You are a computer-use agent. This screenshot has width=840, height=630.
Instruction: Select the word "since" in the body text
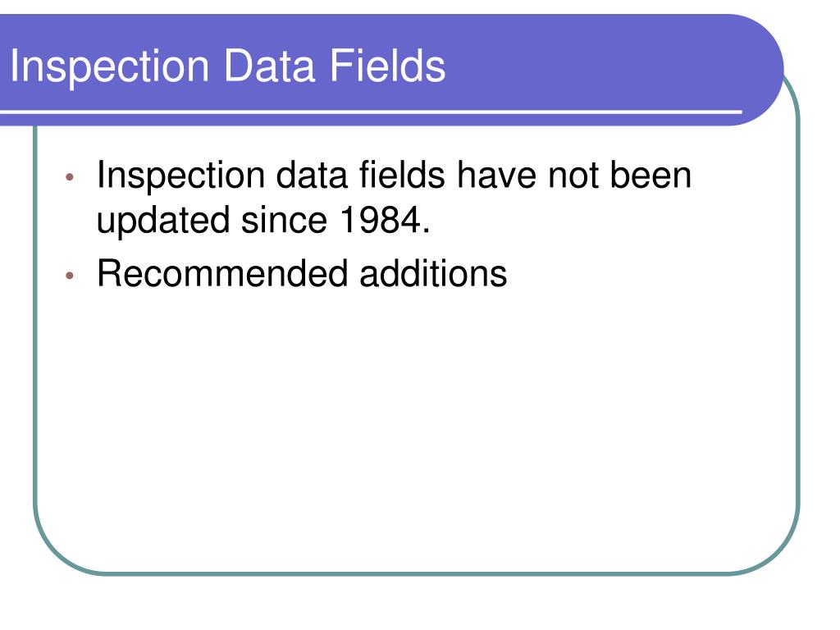pyautogui.click(x=284, y=220)
